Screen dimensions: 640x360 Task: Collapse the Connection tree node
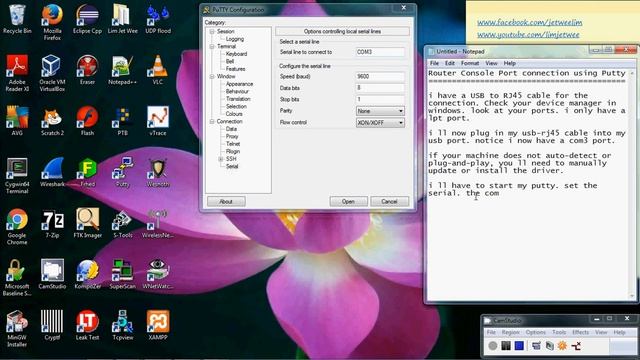[x=212, y=122]
